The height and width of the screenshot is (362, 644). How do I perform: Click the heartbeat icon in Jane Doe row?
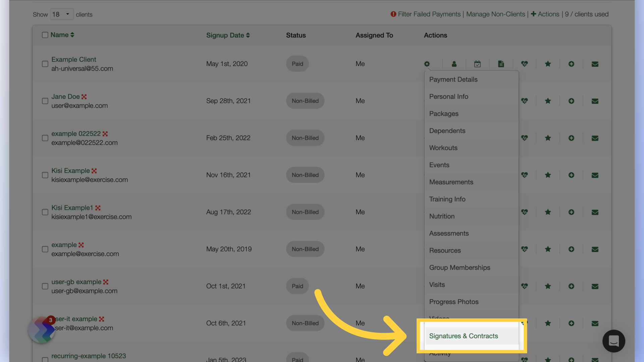pyautogui.click(x=524, y=101)
